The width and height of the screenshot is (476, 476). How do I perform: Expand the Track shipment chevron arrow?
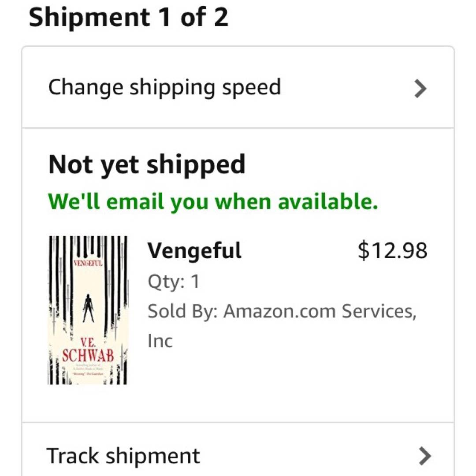424,456
